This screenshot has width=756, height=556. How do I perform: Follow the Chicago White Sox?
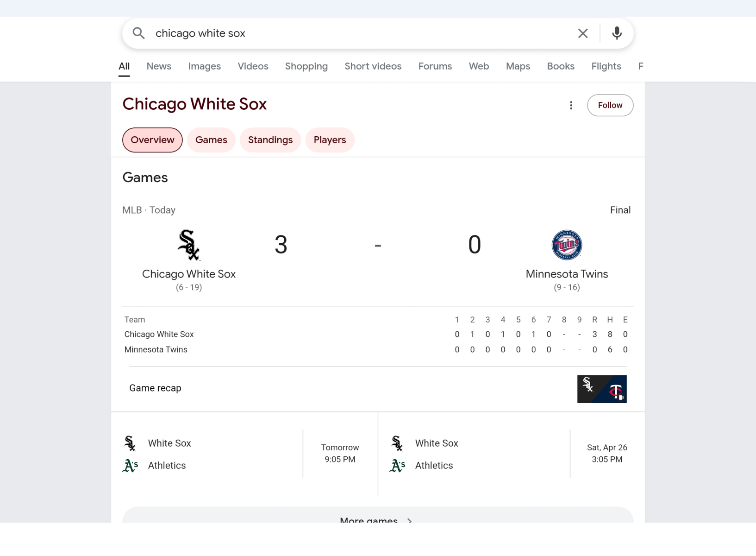click(610, 106)
